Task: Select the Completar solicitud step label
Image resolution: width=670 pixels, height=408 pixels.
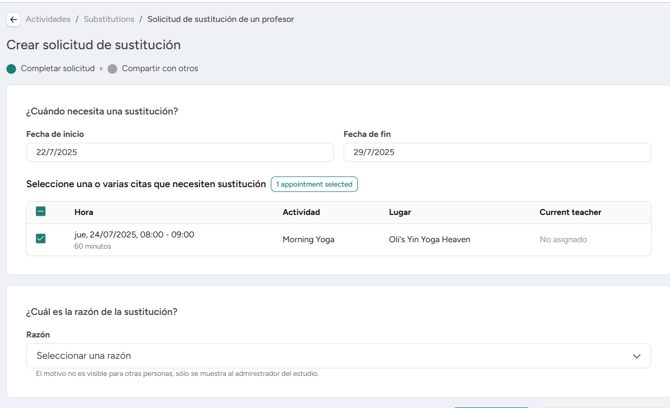Action: click(x=58, y=68)
